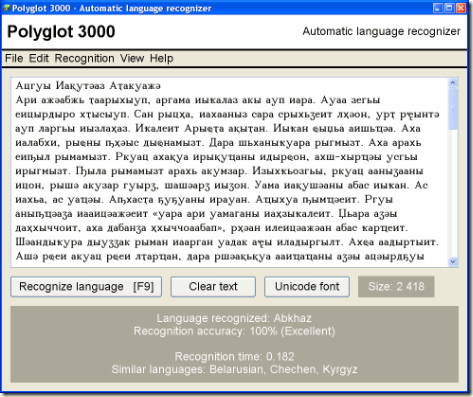The image size is (473, 397).
Task: Close the Polyglot 3000 window
Action: (x=461, y=8)
